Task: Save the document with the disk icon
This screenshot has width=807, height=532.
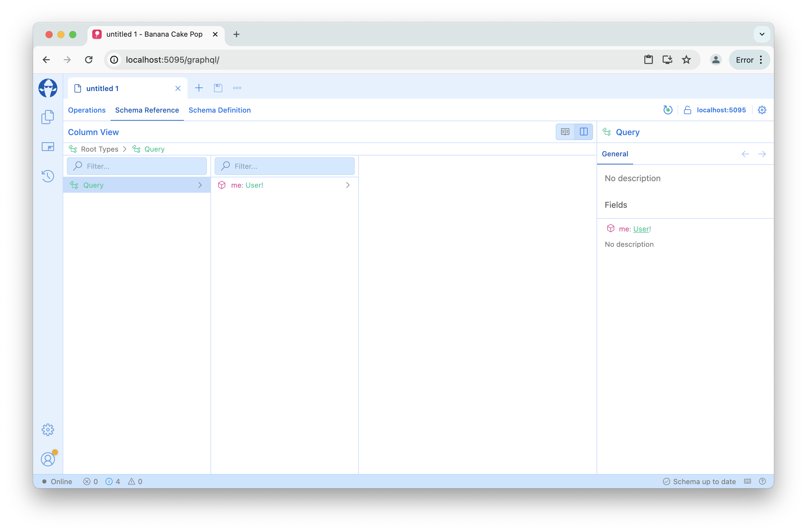Action: pos(218,88)
